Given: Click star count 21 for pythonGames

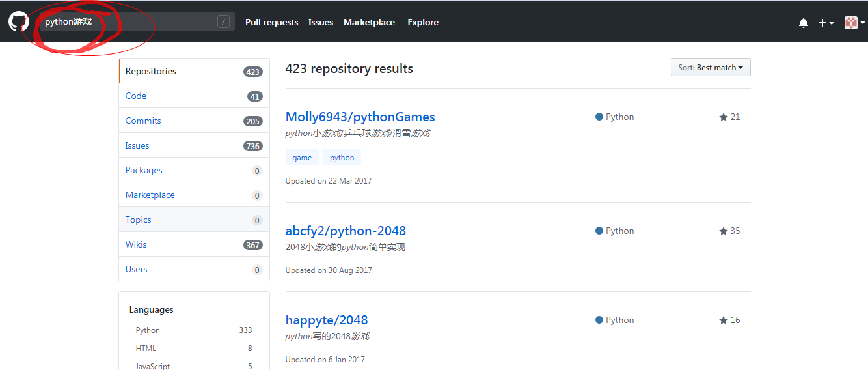Looking at the screenshot, I should click(729, 117).
